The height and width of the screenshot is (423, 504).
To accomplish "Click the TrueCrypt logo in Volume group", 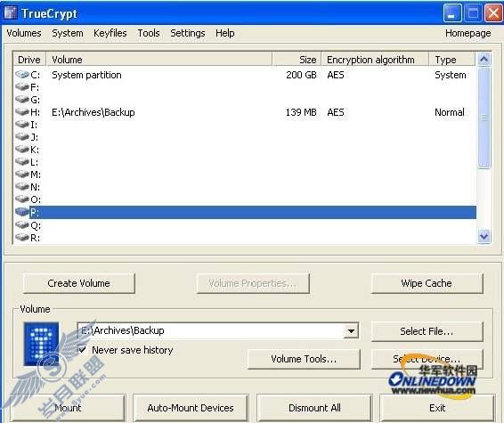I will click(41, 344).
